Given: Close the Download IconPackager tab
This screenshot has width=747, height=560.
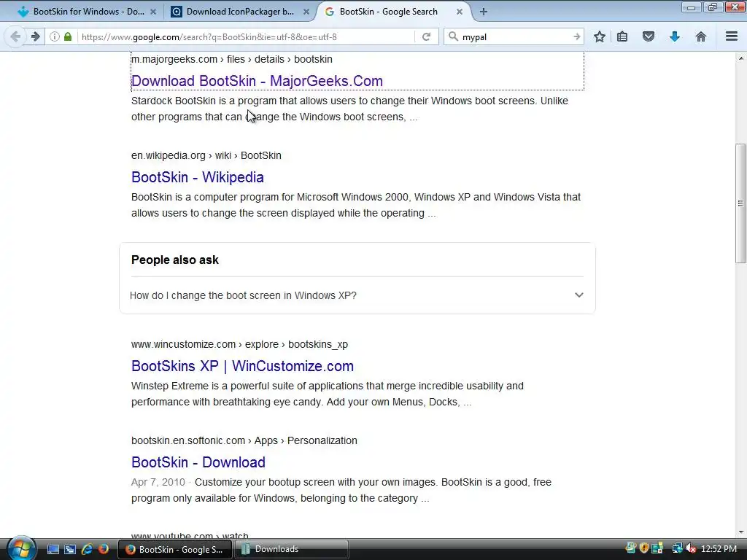Looking at the screenshot, I should pyautogui.click(x=306, y=12).
